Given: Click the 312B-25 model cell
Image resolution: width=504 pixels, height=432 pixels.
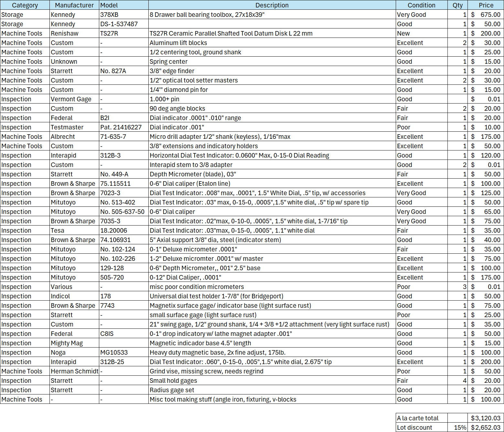Looking at the screenshot, I should [x=124, y=362].
